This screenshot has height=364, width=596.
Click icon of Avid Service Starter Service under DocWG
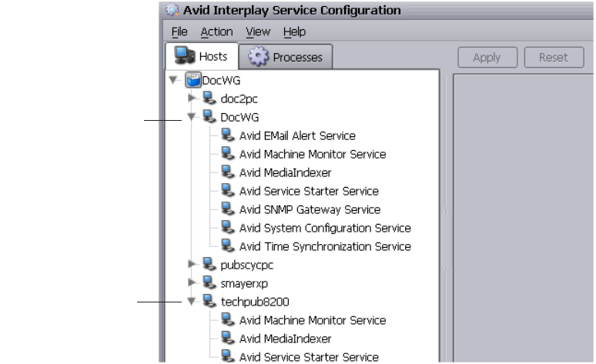[228, 190]
